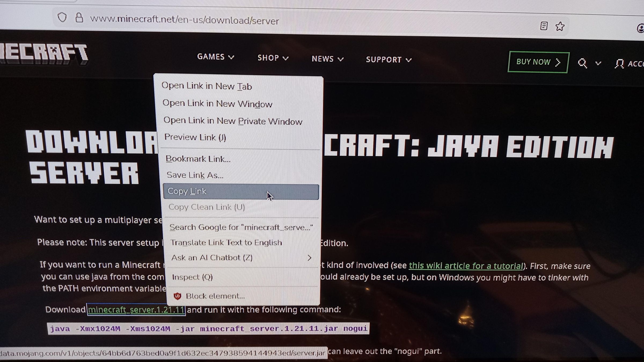Click 'Want to set up a multiplayer' text

[x=98, y=220]
